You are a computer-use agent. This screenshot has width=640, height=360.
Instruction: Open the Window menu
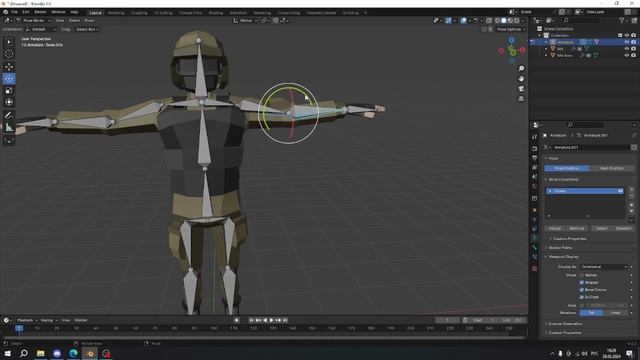[x=58, y=12]
